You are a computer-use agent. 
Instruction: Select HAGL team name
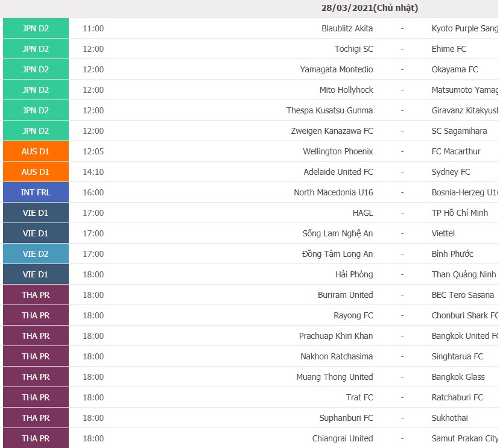pyautogui.click(x=362, y=213)
